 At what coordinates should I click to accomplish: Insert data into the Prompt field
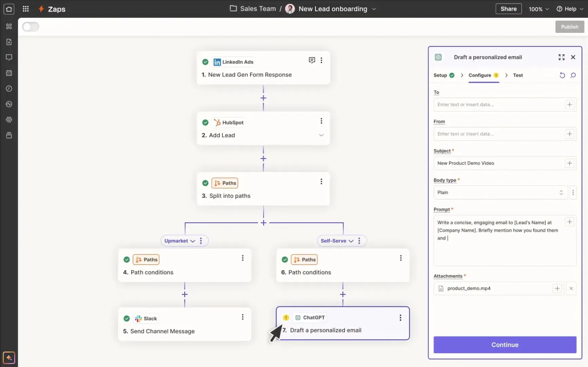click(x=569, y=222)
